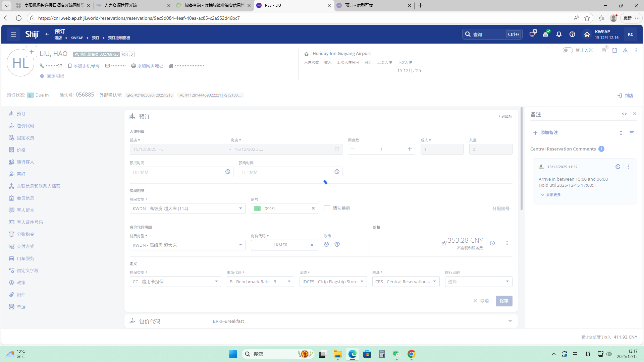This screenshot has width=644, height=362.
Task: Clear the IKME0 rate code
Action: coord(312,245)
